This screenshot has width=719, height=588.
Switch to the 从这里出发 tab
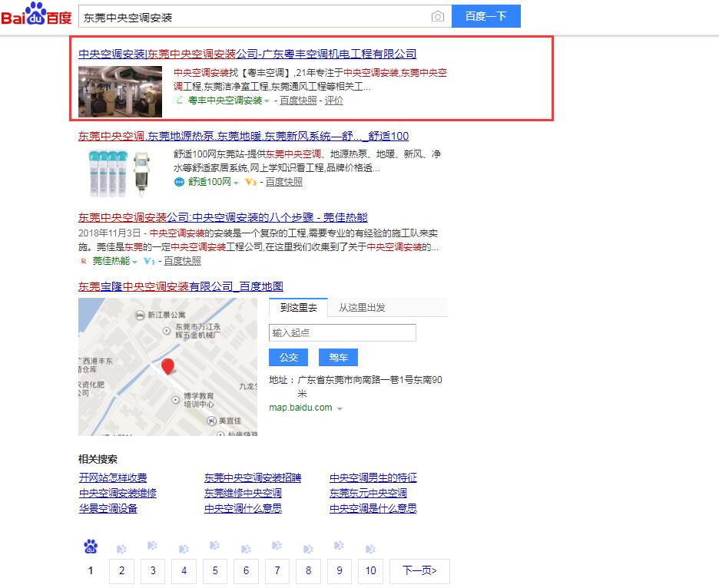(363, 307)
